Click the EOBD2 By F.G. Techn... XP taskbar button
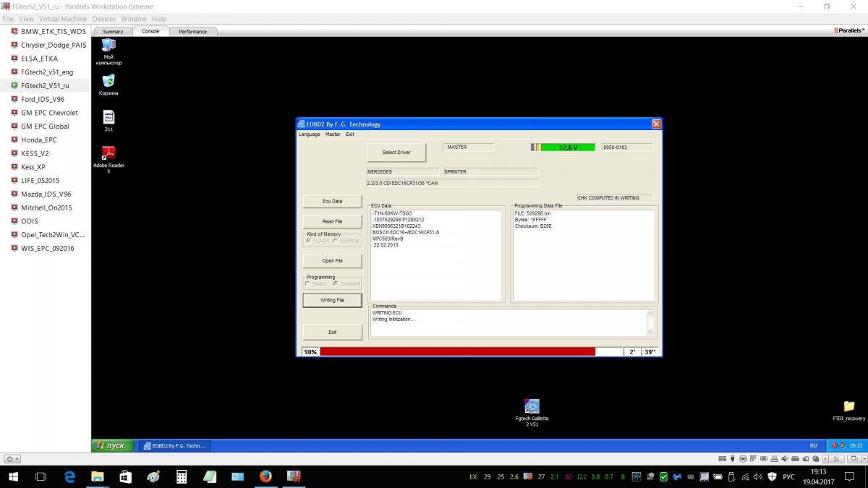 tap(174, 446)
